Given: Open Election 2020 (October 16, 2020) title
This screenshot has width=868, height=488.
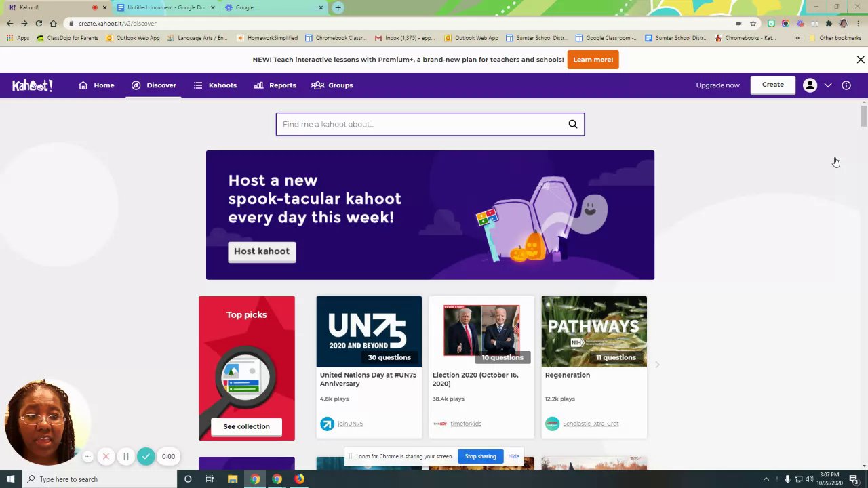Looking at the screenshot, I should [475, 379].
